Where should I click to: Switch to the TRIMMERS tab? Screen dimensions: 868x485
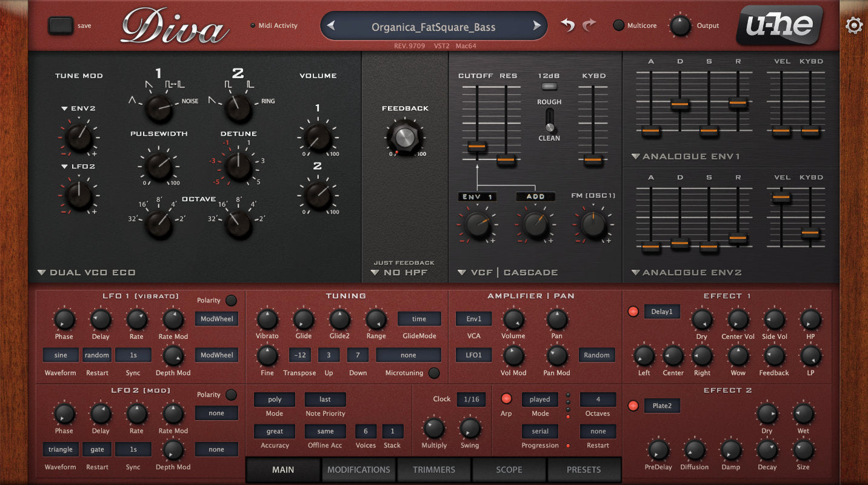434,470
